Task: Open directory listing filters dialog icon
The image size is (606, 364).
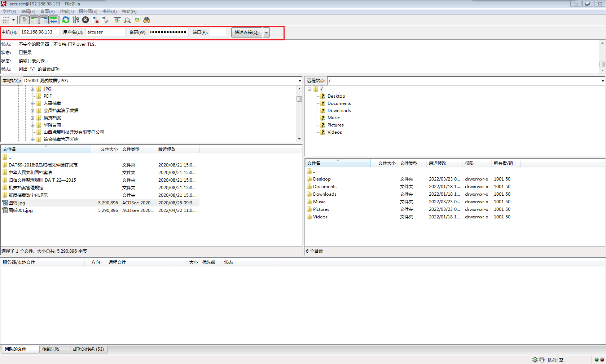Action: click(118, 20)
